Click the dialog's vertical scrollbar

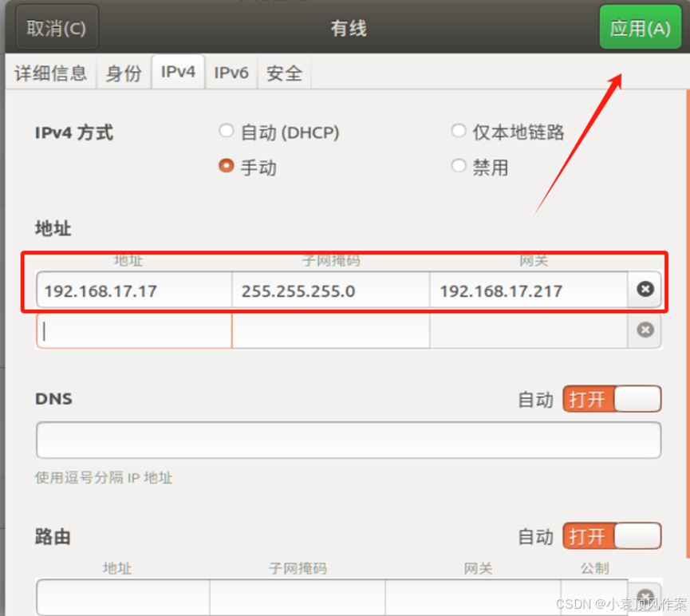point(688,324)
